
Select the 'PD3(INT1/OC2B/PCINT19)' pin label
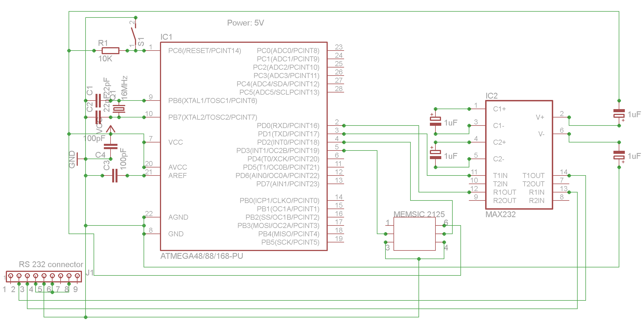(x=278, y=151)
